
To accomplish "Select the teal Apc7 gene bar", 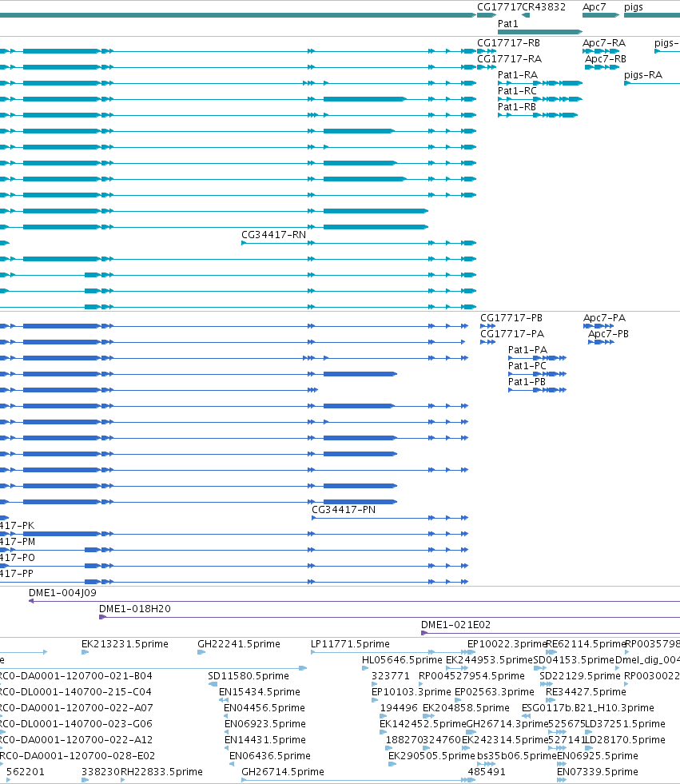I will pos(601,15).
